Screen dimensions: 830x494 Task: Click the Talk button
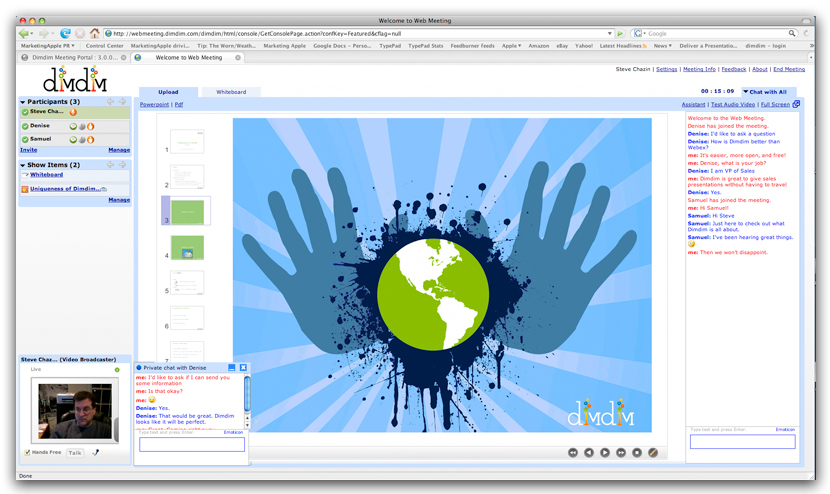75,453
